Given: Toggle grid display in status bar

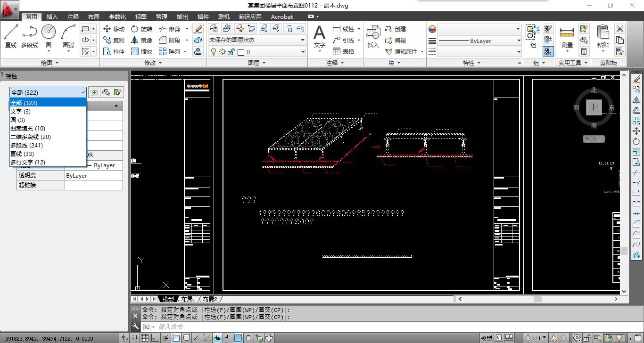Looking at the screenshot, I should (145, 338).
